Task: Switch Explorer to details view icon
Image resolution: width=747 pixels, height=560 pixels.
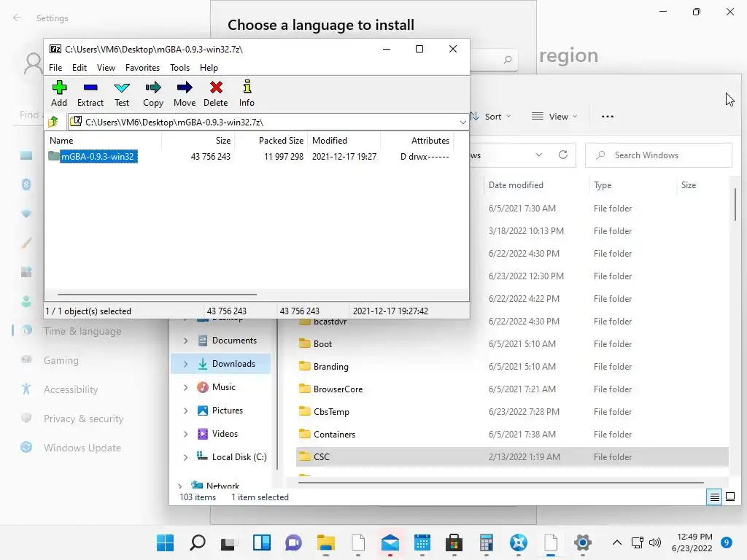Action: pyautogui.click(x=715, y=497)
